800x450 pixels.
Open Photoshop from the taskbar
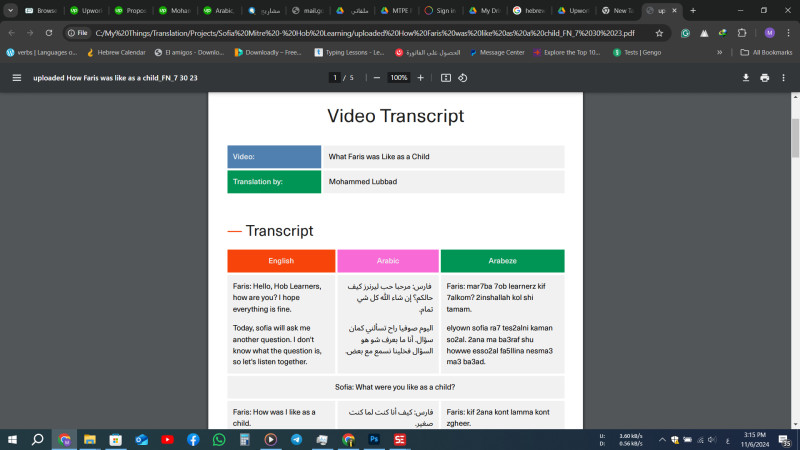[374, 439]
